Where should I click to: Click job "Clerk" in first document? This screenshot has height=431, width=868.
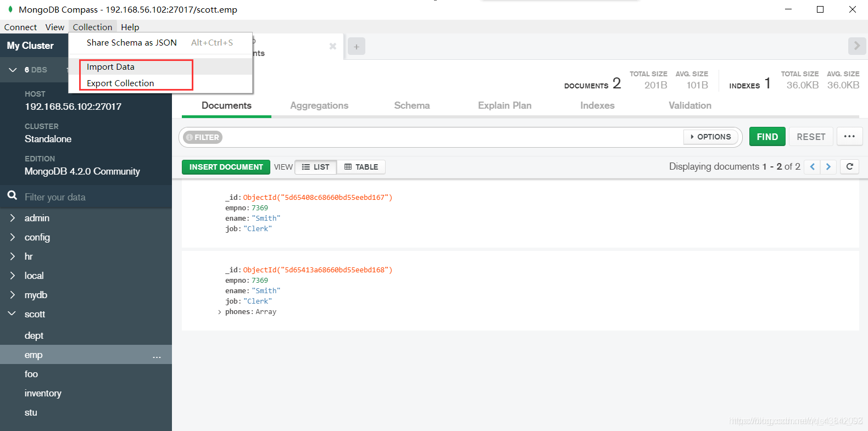tap(258, 228)
